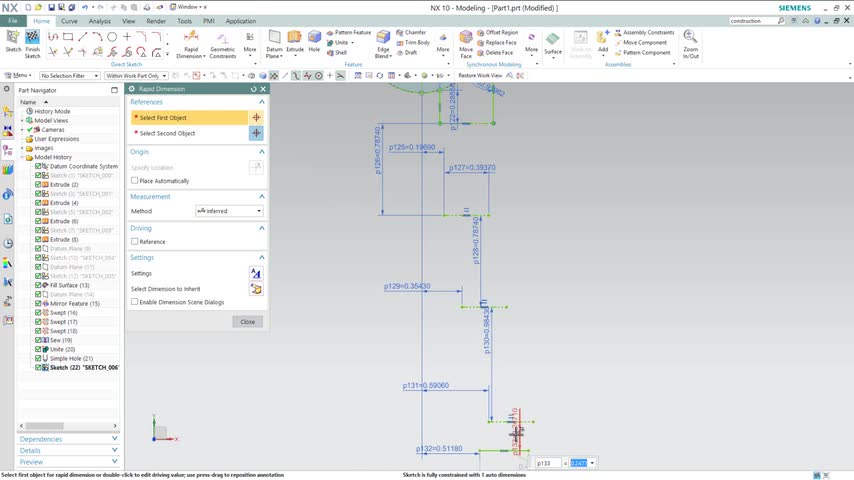
Task: Toggle Enable Dimension Scene Dialogs checkbox
Action: [135, 302]
